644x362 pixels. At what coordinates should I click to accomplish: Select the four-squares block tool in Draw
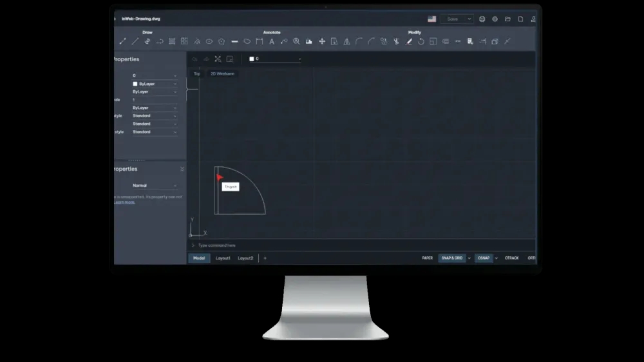click(184, 41)
